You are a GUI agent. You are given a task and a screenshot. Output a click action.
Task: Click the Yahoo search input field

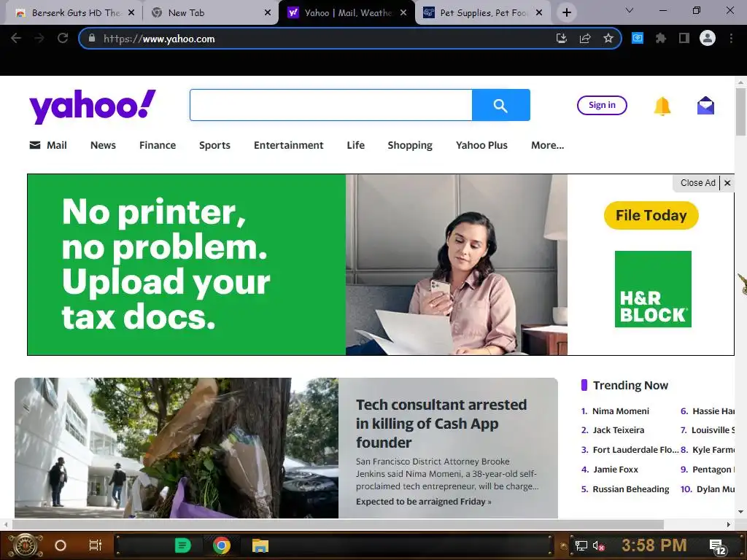(x=331, y=105)
